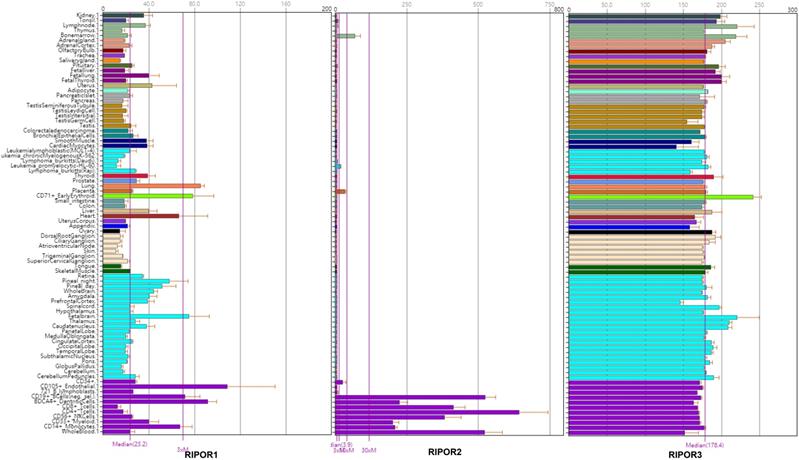Select the Adipocyte tissue label
This screenshot has width=799, height=460.
pos(81,91)
